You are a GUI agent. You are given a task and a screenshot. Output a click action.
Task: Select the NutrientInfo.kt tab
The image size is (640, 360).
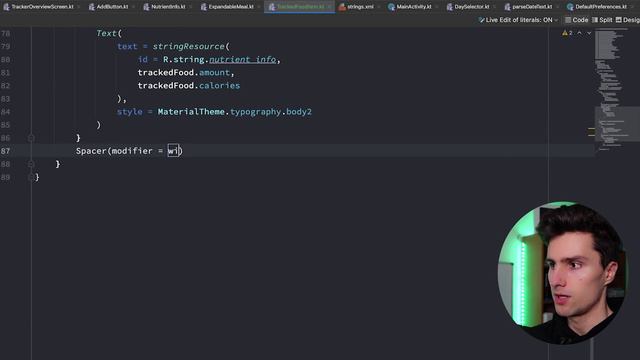168,7
